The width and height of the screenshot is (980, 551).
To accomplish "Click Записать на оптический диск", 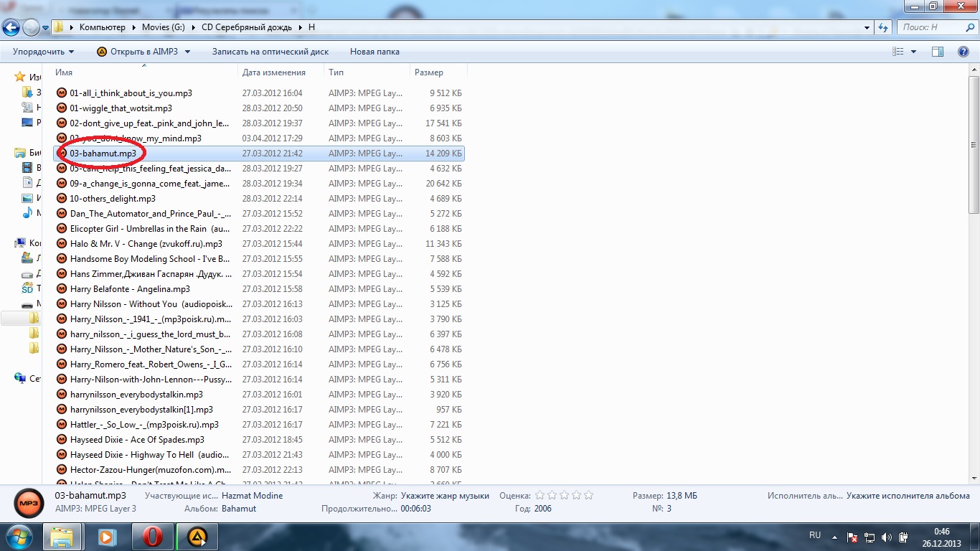I will pos(270,52).
